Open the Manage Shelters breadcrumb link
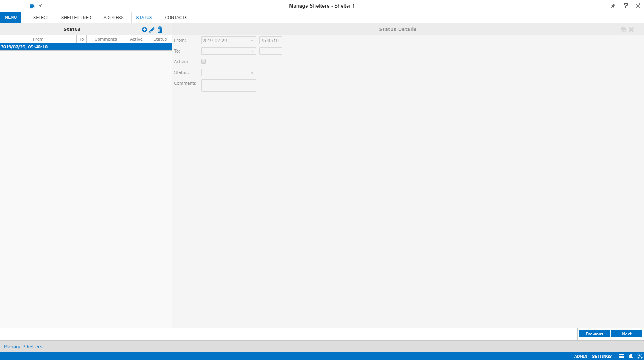Image resolution: width=644 pixels, height=360 pixels. pos(23,347)
